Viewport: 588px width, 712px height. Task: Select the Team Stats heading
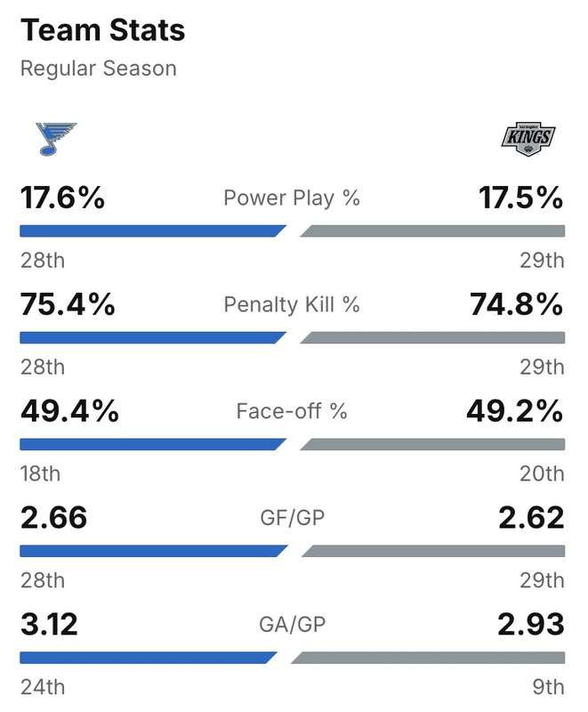103,30
